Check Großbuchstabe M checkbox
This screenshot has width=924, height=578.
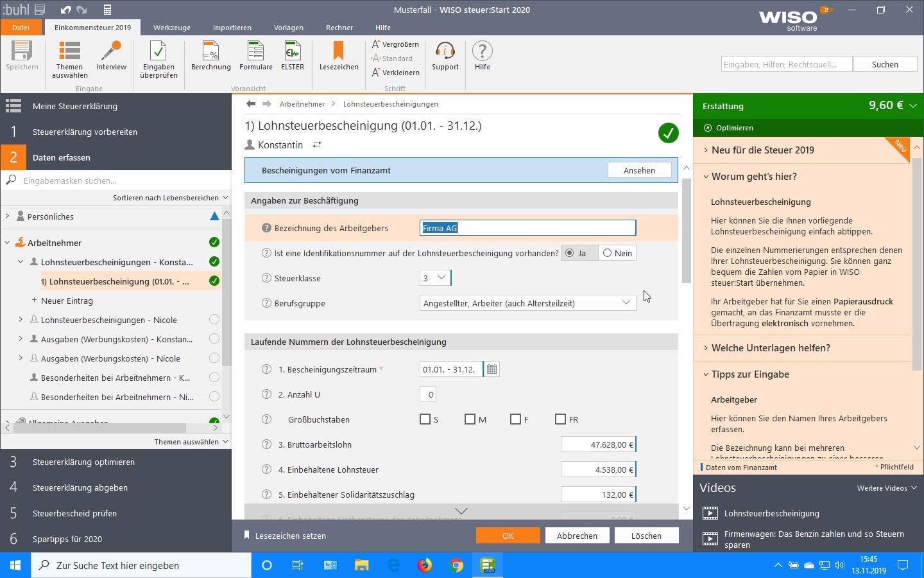point(470,419)
